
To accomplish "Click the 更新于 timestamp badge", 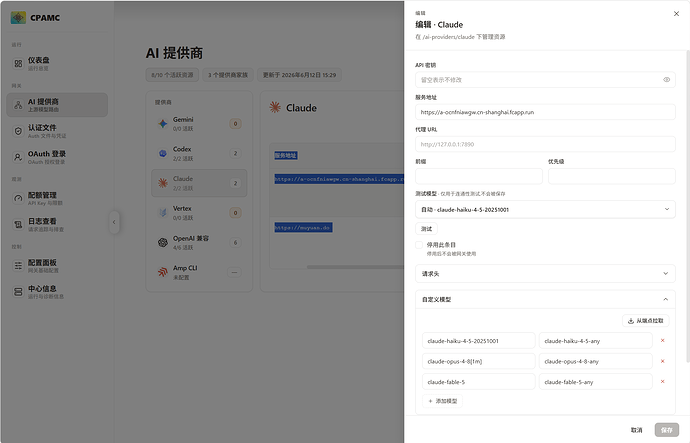I will [299, 75].
